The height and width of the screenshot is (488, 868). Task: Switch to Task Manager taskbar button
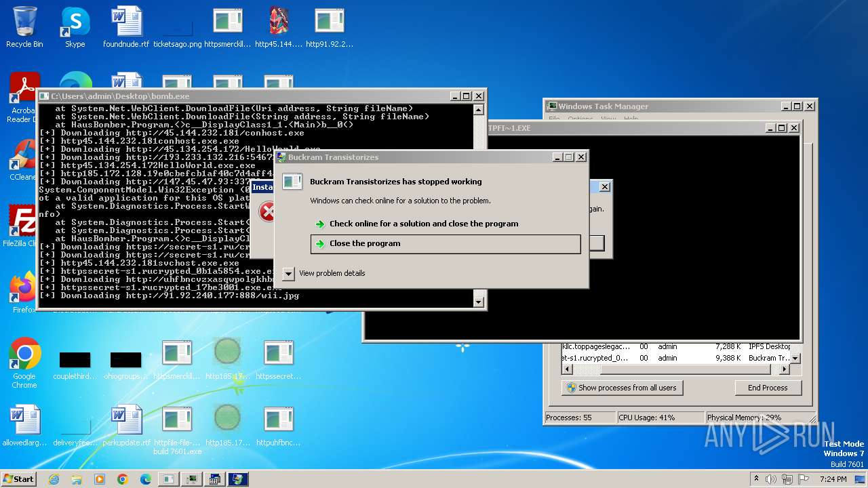(192, 479)
